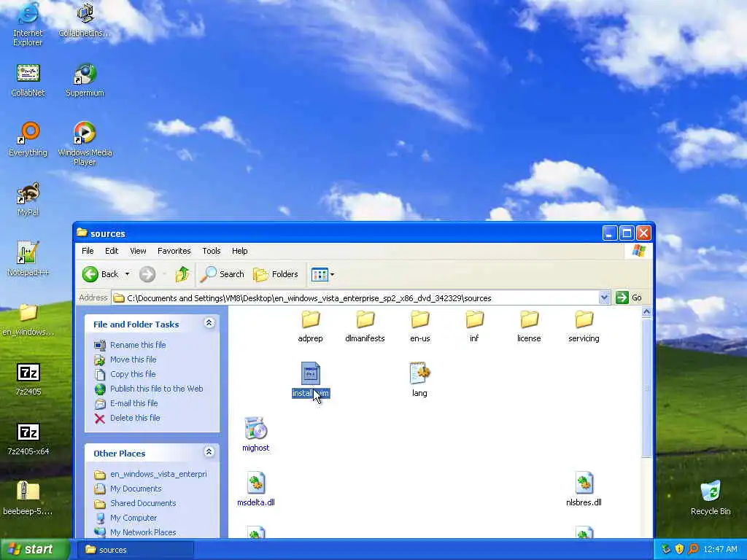Select the Recycle Bin icon
747x560 pixels.
click(x=711, y=498)
